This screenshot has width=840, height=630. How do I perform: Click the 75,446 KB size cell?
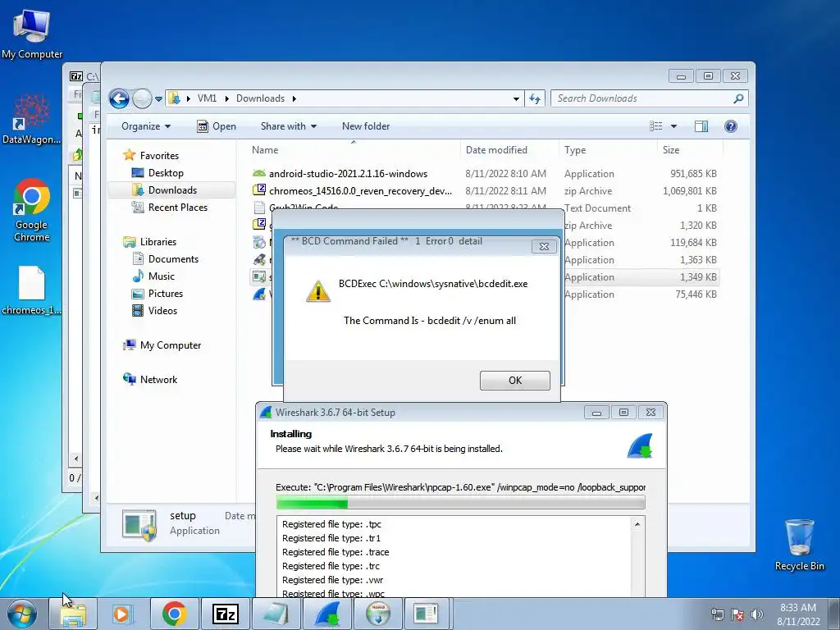(696, 294)
